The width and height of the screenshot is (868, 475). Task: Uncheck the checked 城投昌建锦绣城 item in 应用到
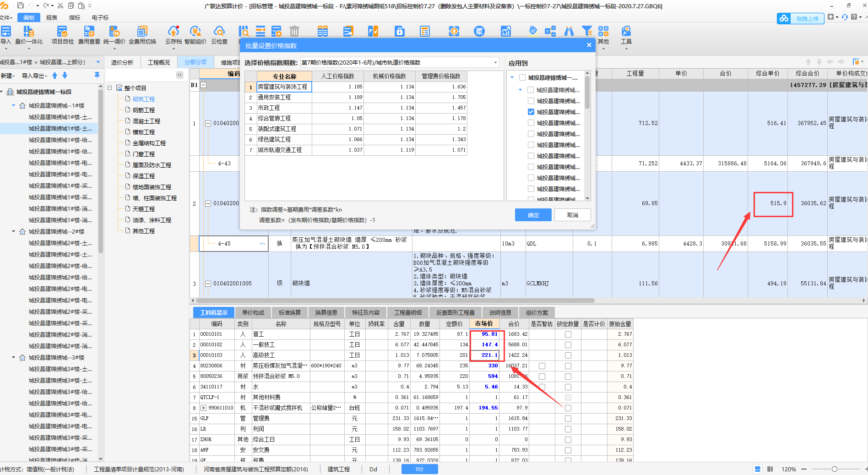tap(531, 112)
